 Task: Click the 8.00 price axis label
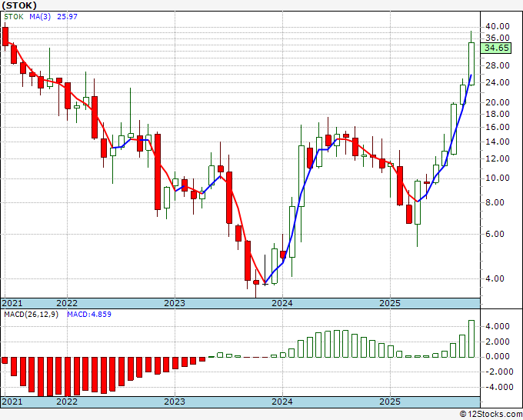tap(495, 202)
